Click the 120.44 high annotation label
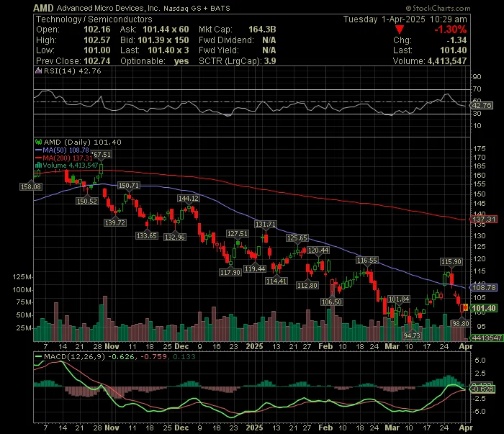 pos(318,250)
